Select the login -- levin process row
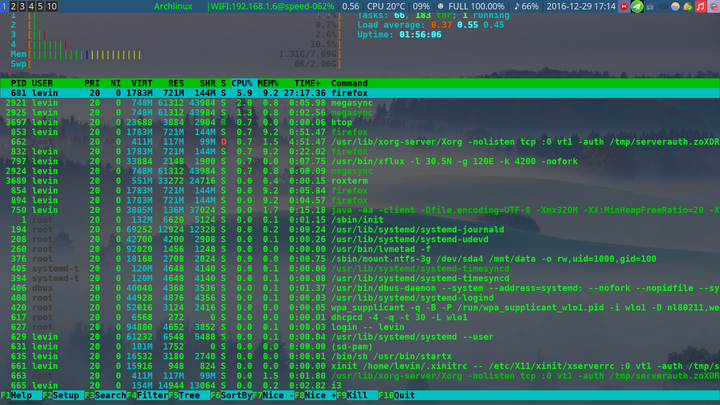The height and width of the screenshot is (405, 720). tap(360, 327)
